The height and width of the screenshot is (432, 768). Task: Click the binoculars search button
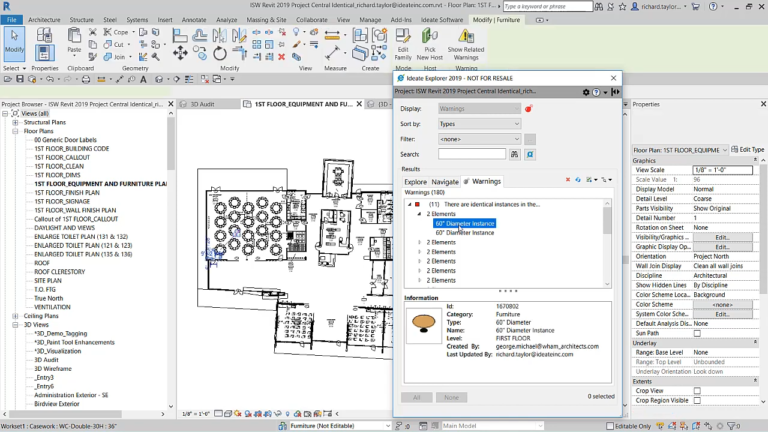click(514, 154)
